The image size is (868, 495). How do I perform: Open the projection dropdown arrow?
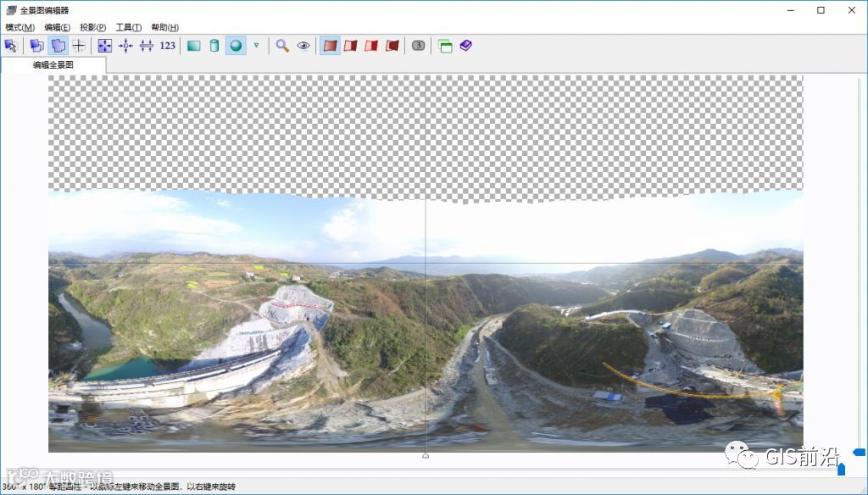[x=256, y=46]
